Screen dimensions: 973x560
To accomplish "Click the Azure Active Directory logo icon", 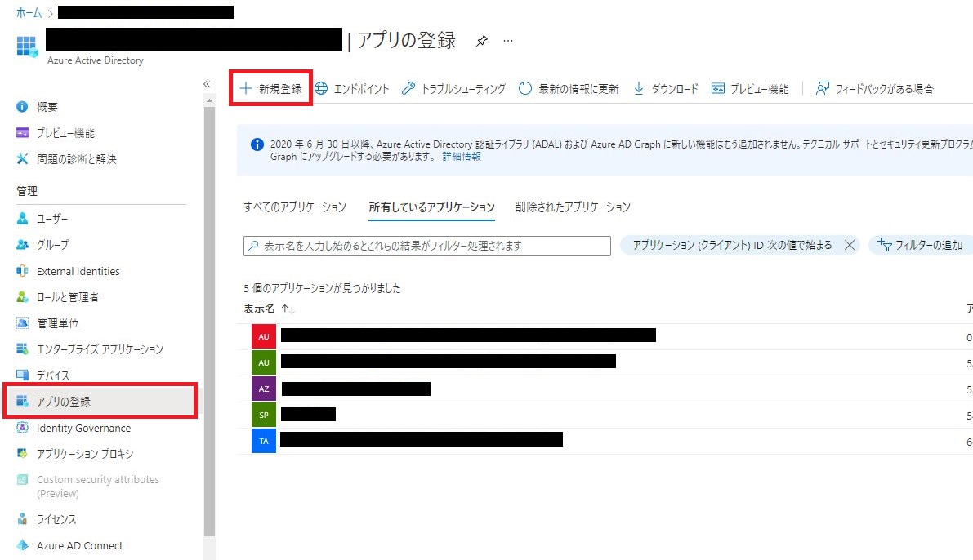I will click(x=27, y=46).
